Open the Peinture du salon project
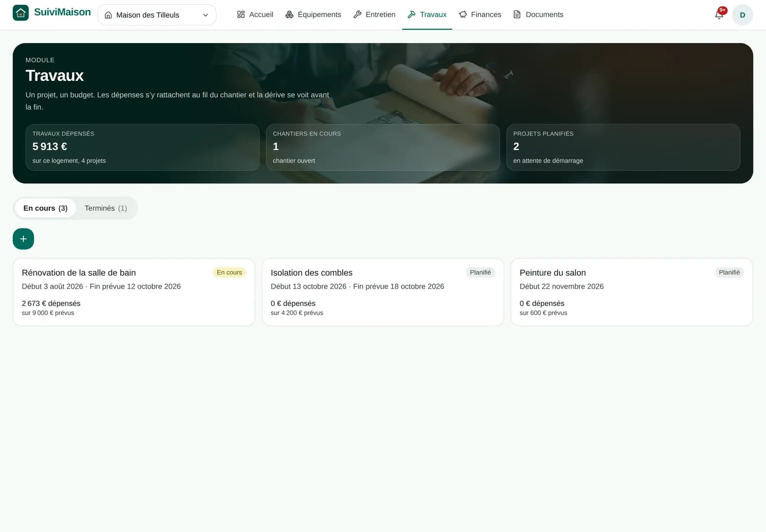The width and height of the screenshot is (766, 532). pyautogui.click(x=632, y=292)
